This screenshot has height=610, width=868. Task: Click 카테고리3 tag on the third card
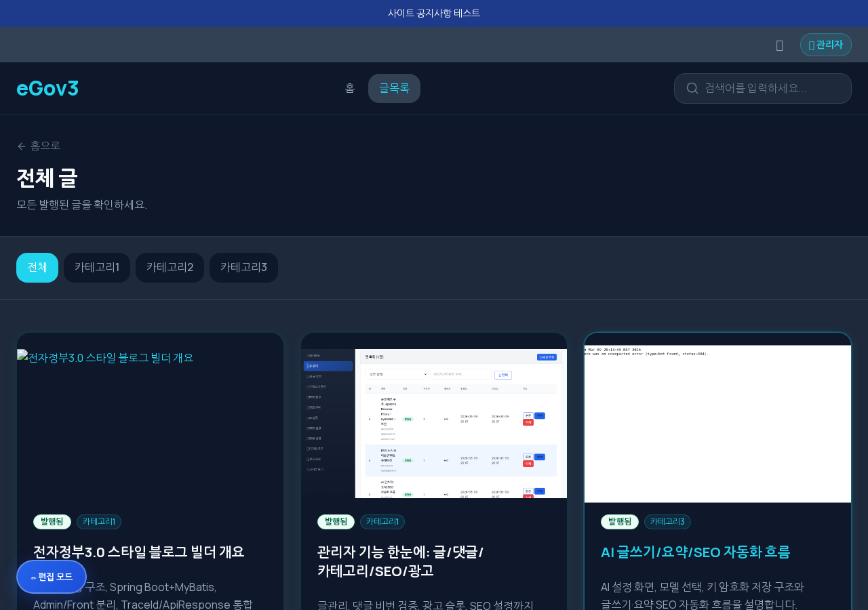(667, 522)
